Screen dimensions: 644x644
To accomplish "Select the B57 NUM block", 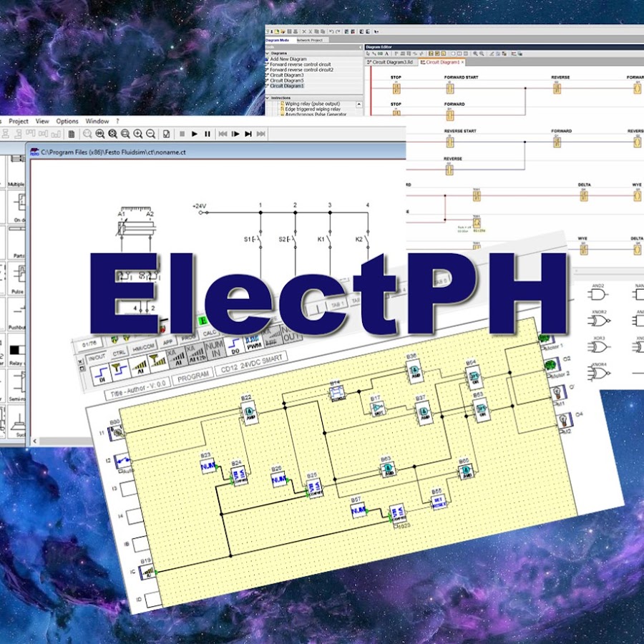I will 358,510.
